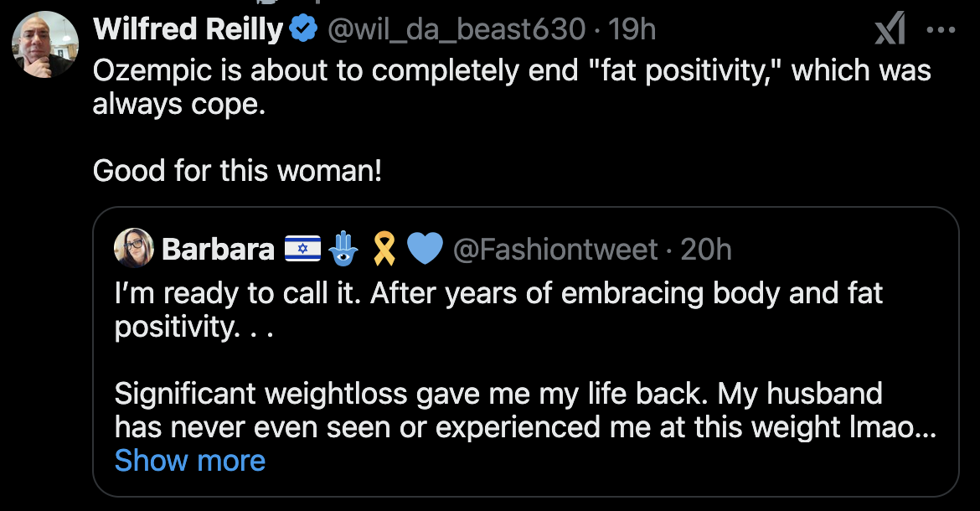The height and width of the screenshot is (511, 980).
Task: Open the Grok explain-post icon
Action: [x=889, y=31]
